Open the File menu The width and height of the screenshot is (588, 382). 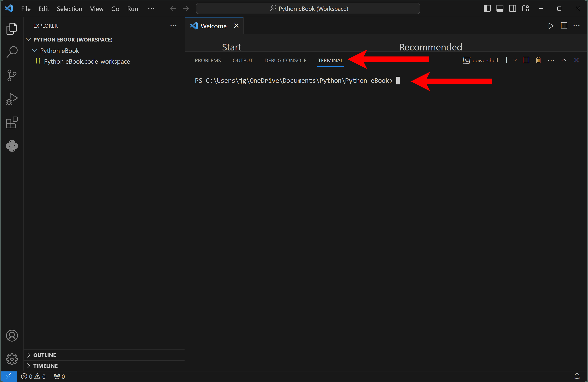(26, 9)
